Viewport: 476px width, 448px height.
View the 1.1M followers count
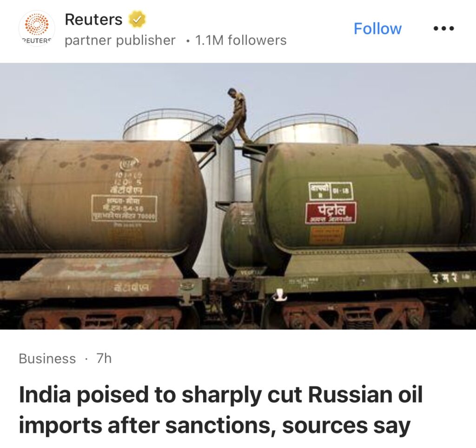241,40
